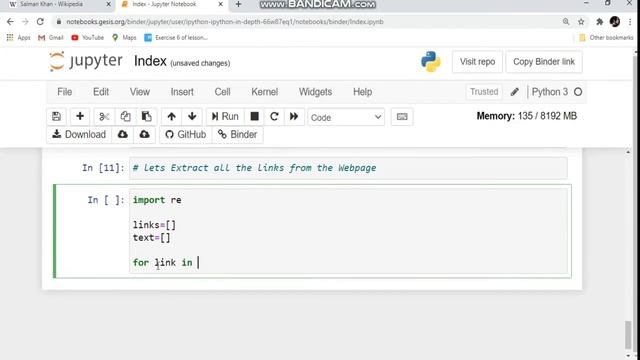Open the Cell menu
Image resolution: width=640 pixels, height=360 pixels.
(222, 92)
